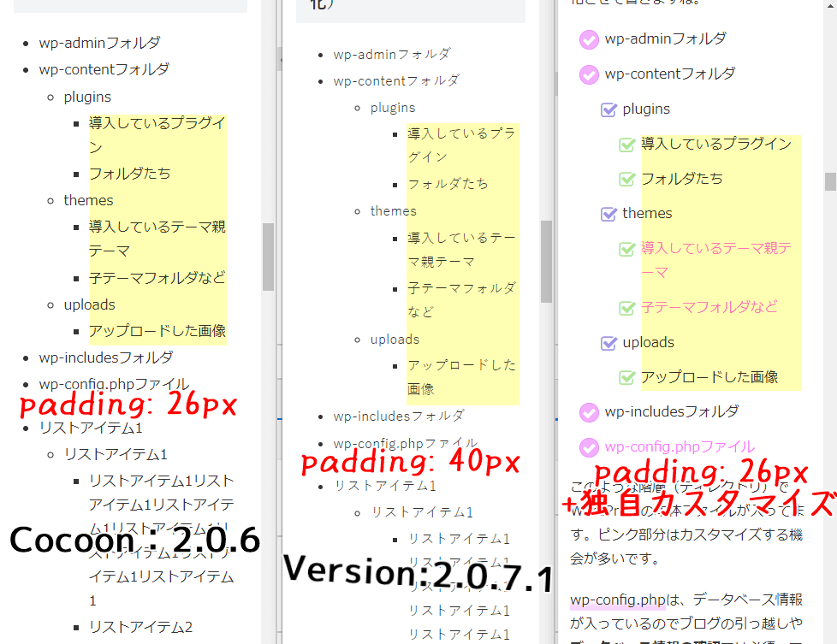837x644 pixels.
Task: Select wp-includesフォルダ in the Version 2.0.7.1 panel
Action: point(399,417)
